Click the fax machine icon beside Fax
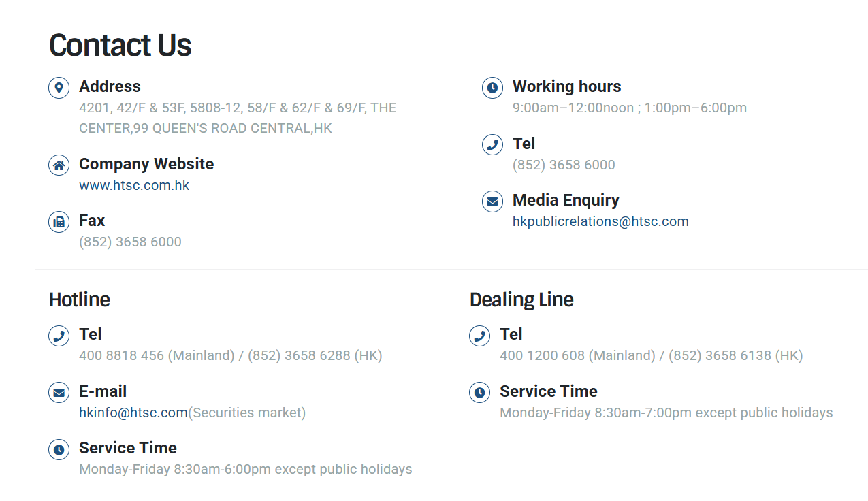868x501 pixels. click(x=59, y=222)
